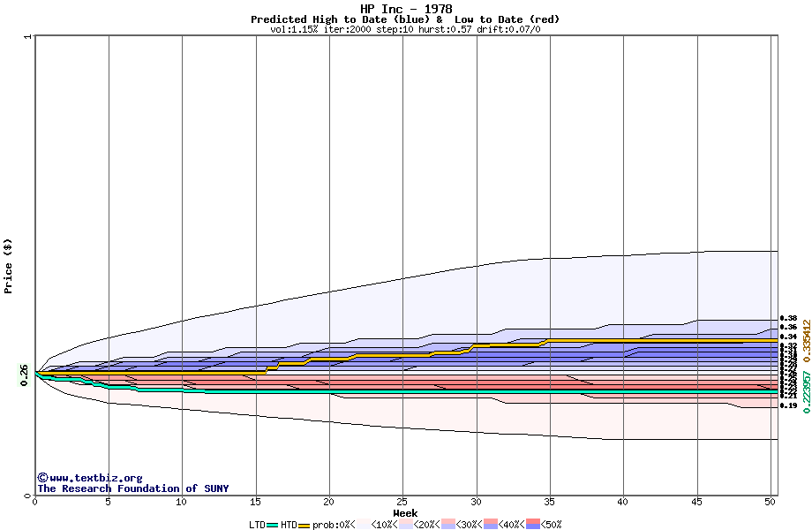Click the week '30' x-axis tick label

tap(476, 502)
